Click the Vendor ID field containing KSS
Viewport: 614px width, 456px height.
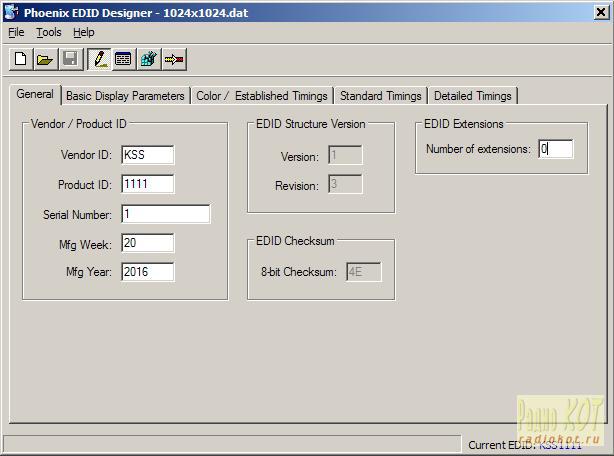pos(148,155)
